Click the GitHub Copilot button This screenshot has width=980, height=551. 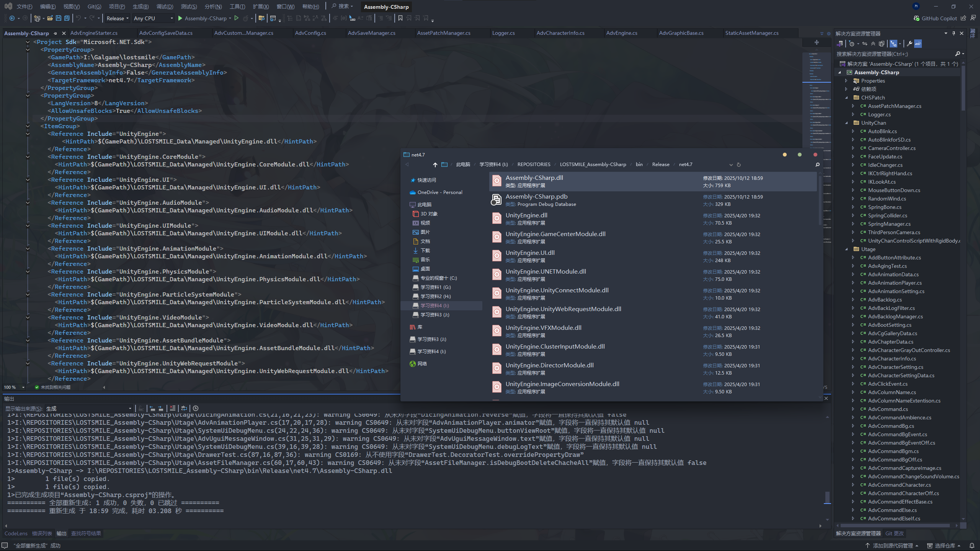935,18
